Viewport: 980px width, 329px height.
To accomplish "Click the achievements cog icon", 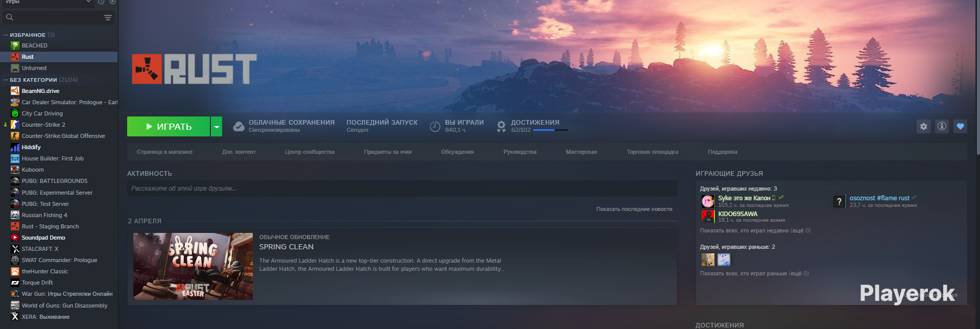I will click(501, 126).
